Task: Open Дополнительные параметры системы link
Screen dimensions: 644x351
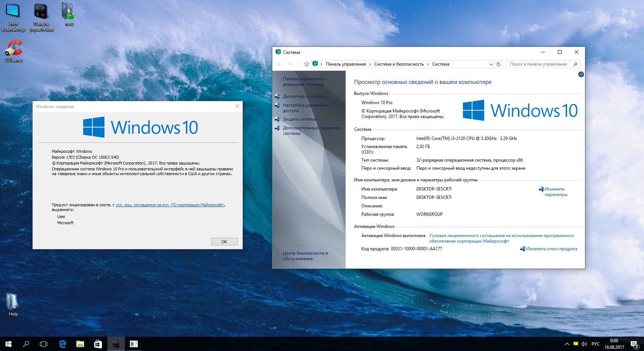Action: (312, 130)
